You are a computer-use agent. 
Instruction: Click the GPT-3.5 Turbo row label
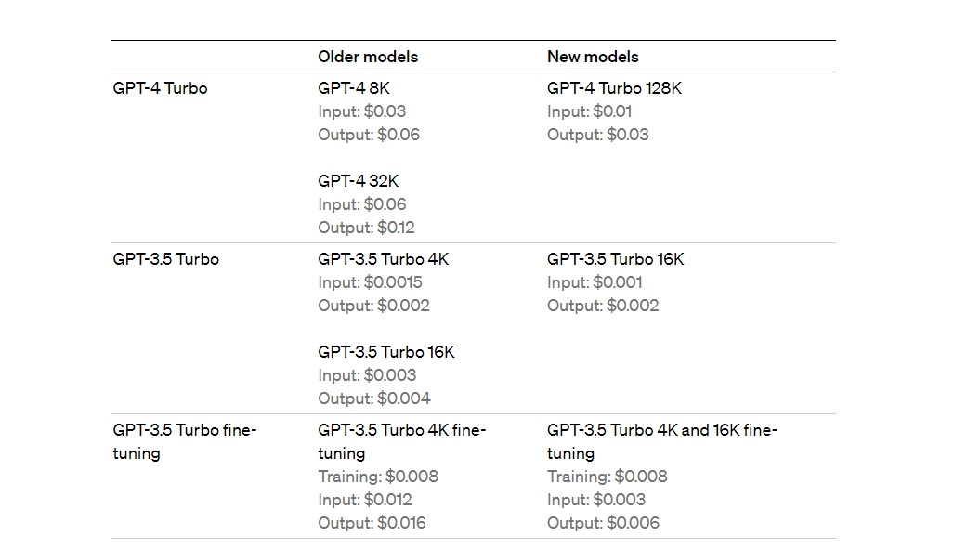[x=165, y=259]
